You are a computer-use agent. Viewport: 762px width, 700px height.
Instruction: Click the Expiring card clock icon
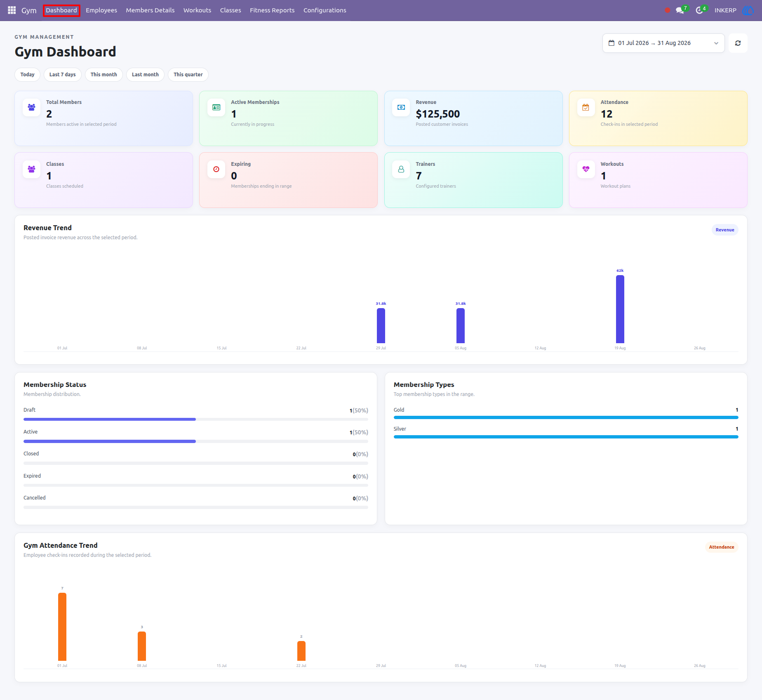216,169
